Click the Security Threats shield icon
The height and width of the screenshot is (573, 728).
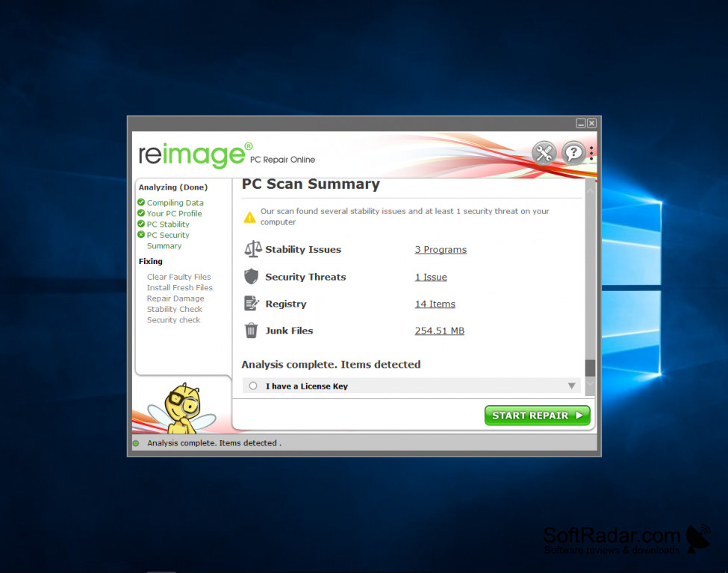click(x=251, y=277)
